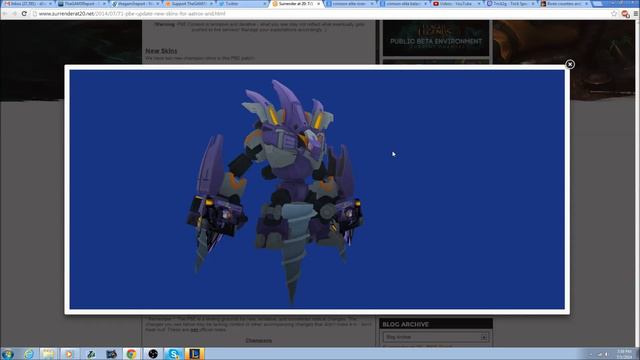Click the volume icon in system tray
The image size is (640, 360).
click(607, 354)
